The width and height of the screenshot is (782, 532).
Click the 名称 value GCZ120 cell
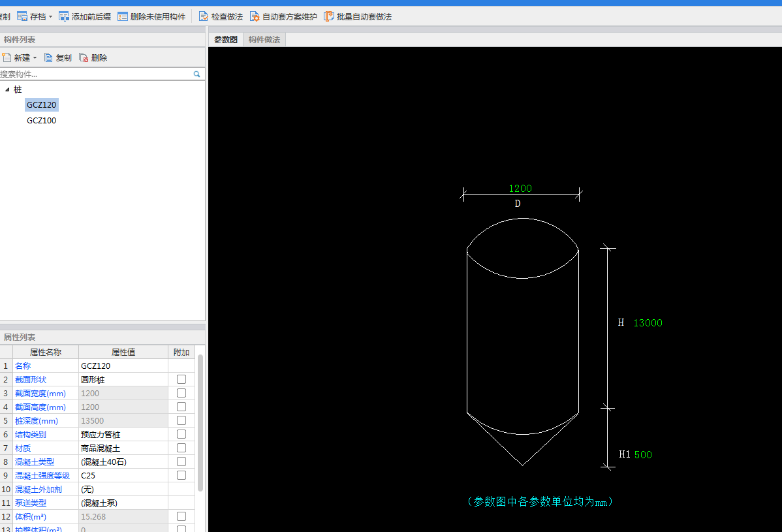(x=123, y=366)
